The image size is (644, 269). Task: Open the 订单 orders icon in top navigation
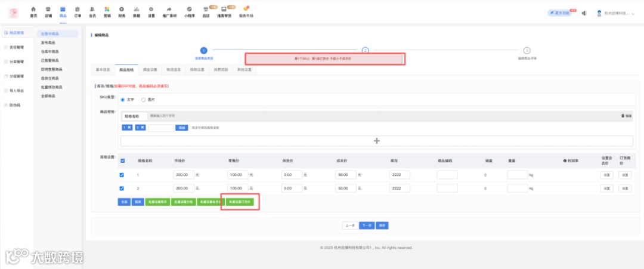tap(77, 8)
